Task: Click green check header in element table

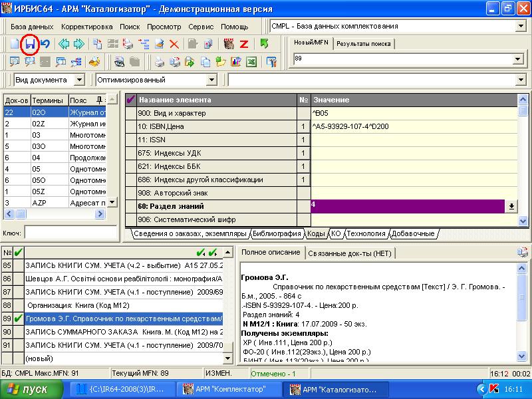Action: [130, 100]
